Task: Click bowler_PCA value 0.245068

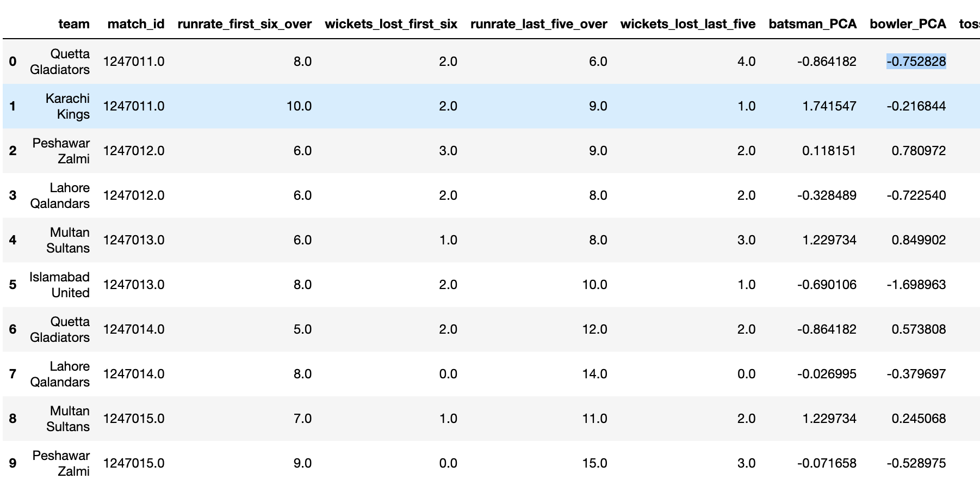Action: [x=919, y=419]
